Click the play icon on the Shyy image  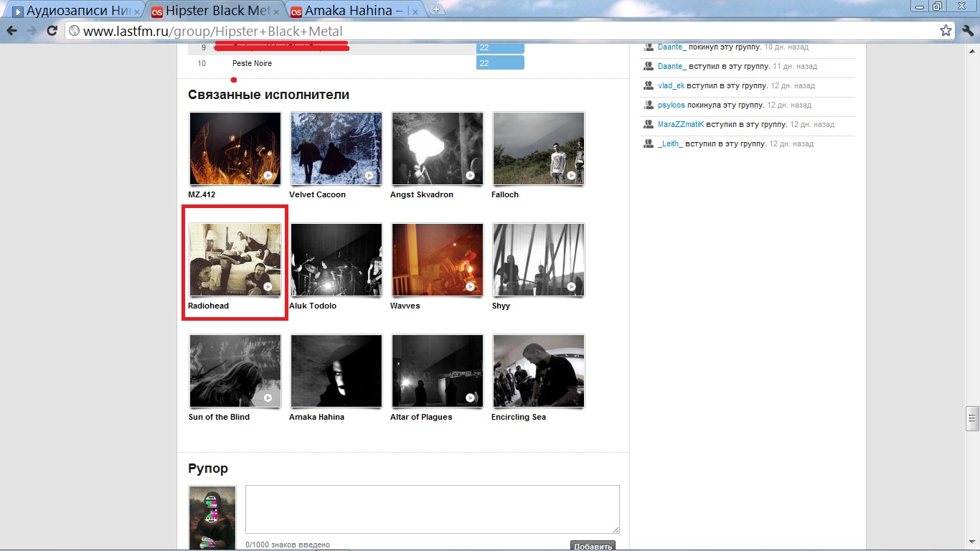coord(572,286)
